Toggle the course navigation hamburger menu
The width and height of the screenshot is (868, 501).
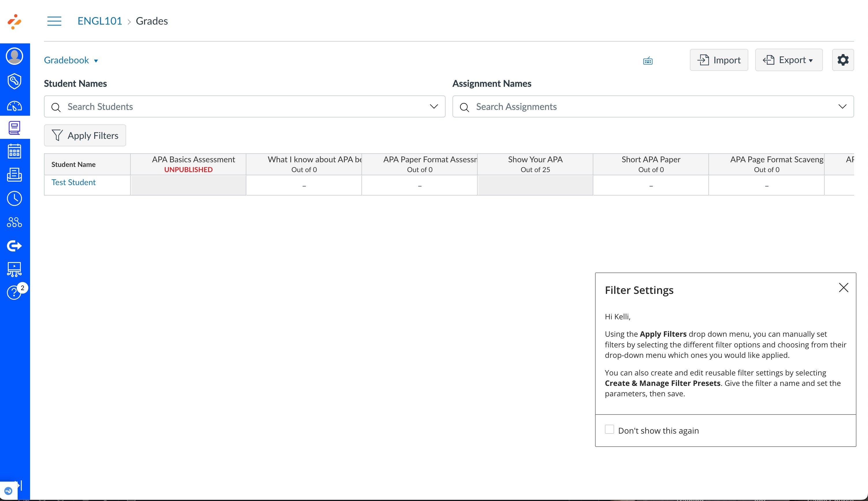54,21
